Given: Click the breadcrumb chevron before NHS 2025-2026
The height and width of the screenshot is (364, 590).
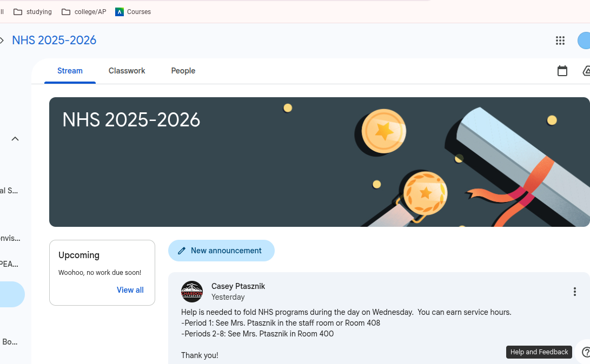Looking at the screenshot, I should click(x=2, y=40).
